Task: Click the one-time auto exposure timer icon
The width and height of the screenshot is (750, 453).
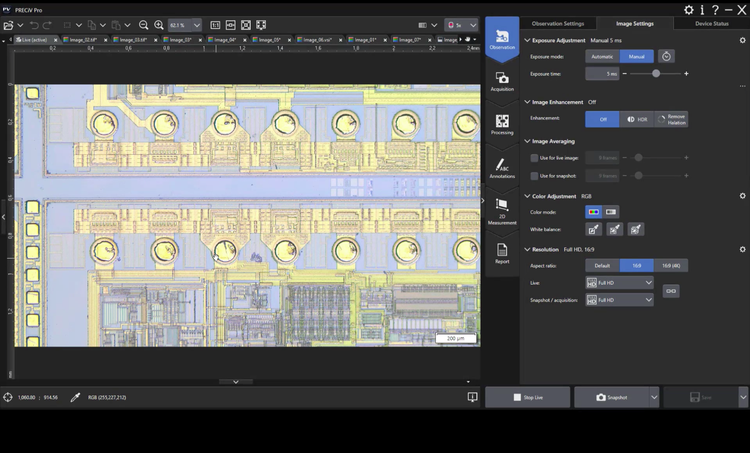Action: coord(667,57)
